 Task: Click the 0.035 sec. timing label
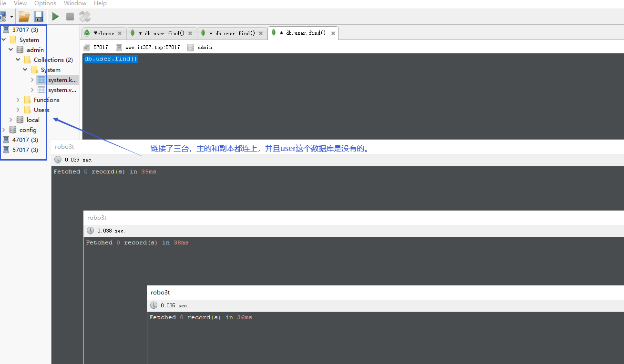click(174, 306)
